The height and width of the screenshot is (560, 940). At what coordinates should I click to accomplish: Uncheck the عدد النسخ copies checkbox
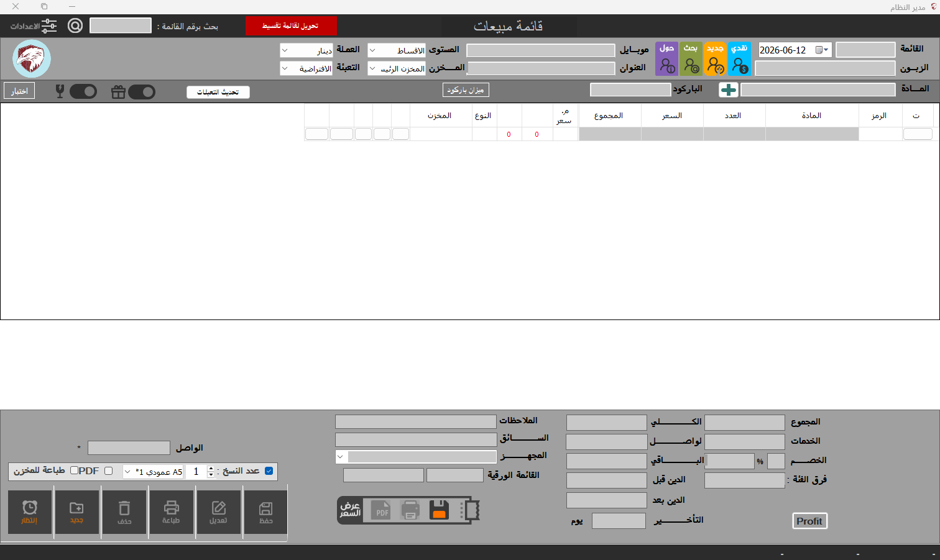pyautogui.click(x=269, y=471)
